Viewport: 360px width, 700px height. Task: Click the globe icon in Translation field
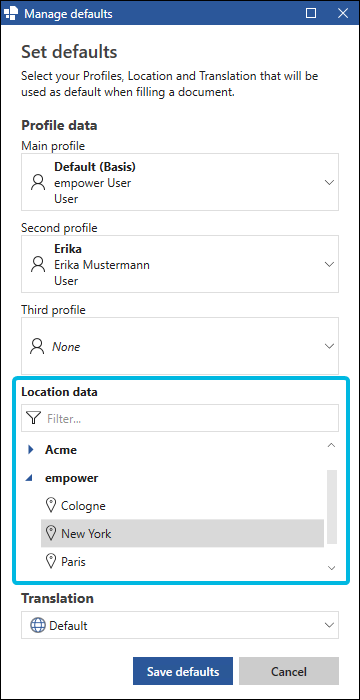(x=38, y=625)
